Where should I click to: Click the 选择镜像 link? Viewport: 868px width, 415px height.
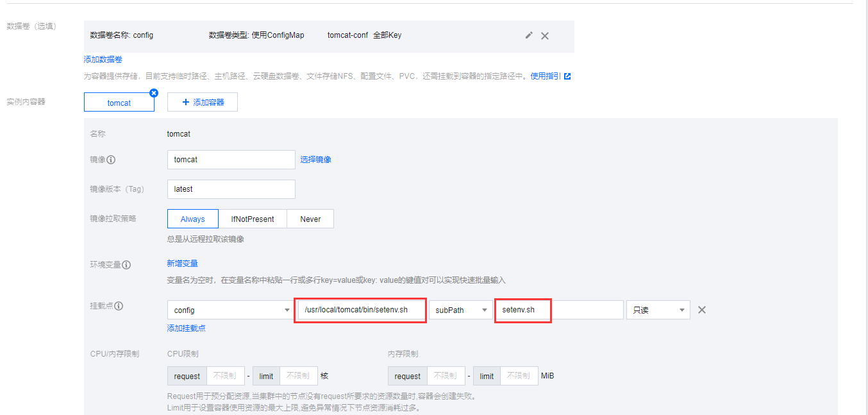coord(315,160)
